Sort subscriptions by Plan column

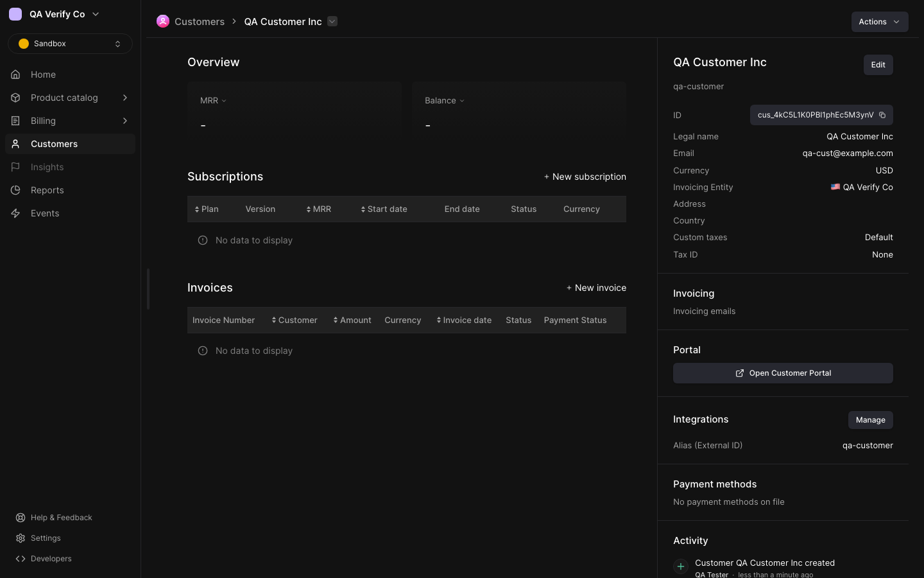pos(207,209)
